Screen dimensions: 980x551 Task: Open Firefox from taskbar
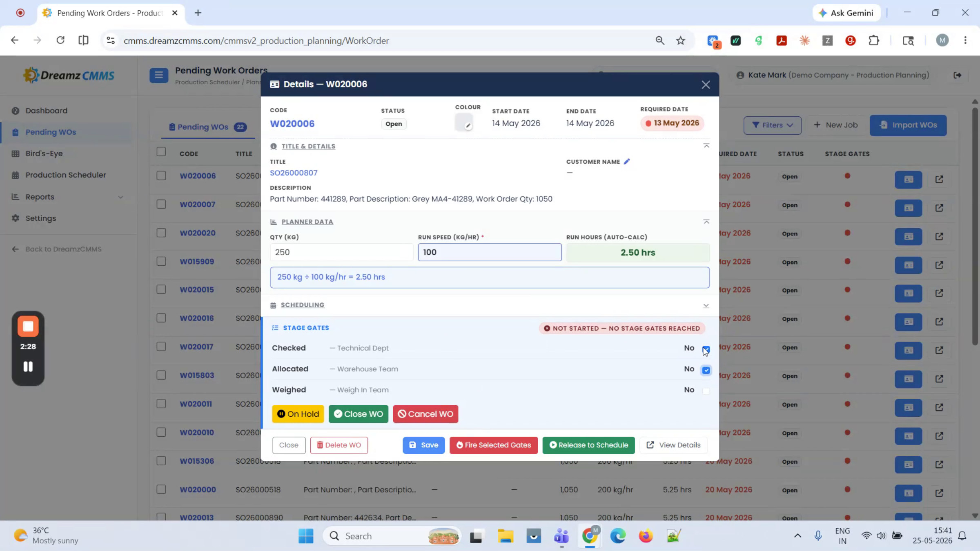click(646, 536)
